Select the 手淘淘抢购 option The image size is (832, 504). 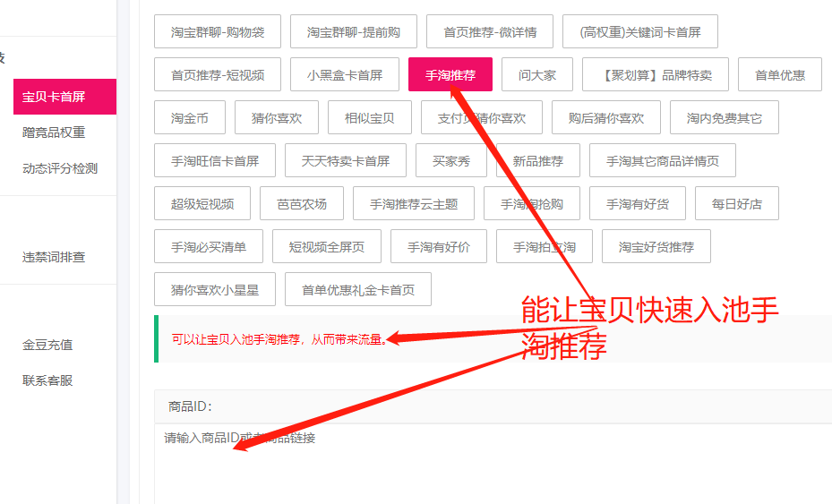(532, 204)
